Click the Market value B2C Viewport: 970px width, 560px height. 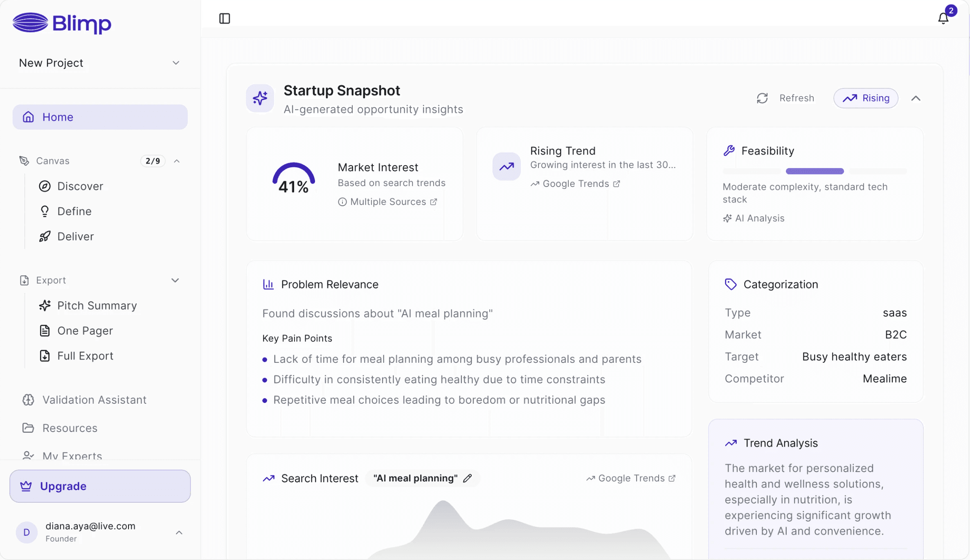point(896,335)
